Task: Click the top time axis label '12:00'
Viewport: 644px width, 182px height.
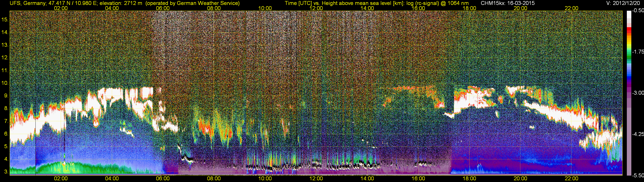Action: [x=316, y=8]
